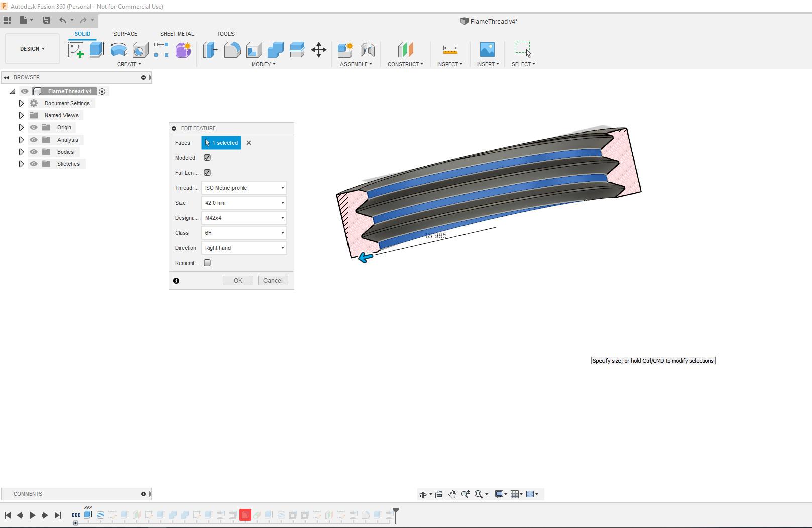Jump to the timeline beginning
The height and width of the screenshot is (528, 812).
click(x=8, y=515)
